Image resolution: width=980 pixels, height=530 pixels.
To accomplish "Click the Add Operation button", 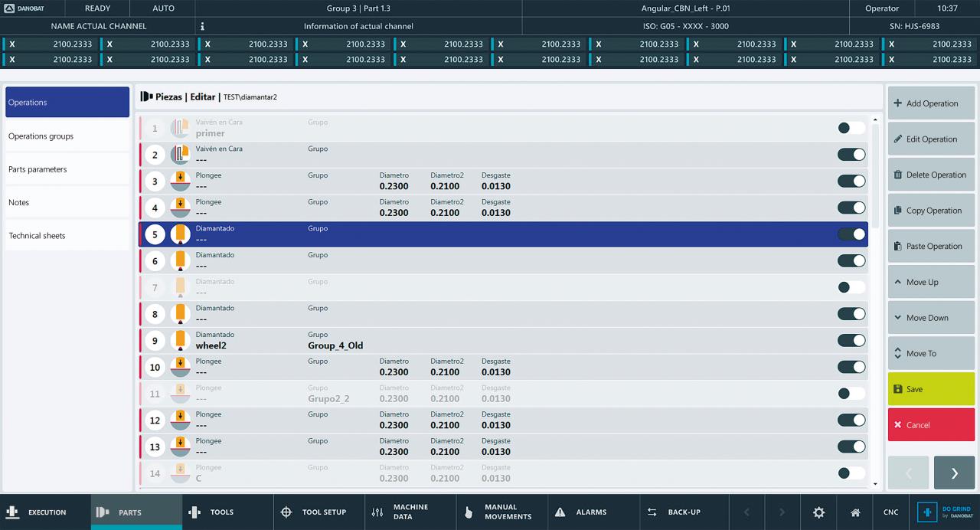I will [x=931, y=103].
